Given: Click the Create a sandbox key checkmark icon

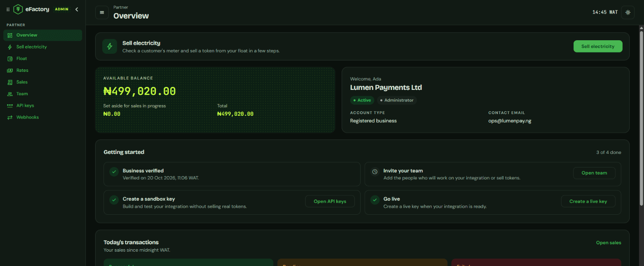Looking at the screenshot, I should [114, 200].
